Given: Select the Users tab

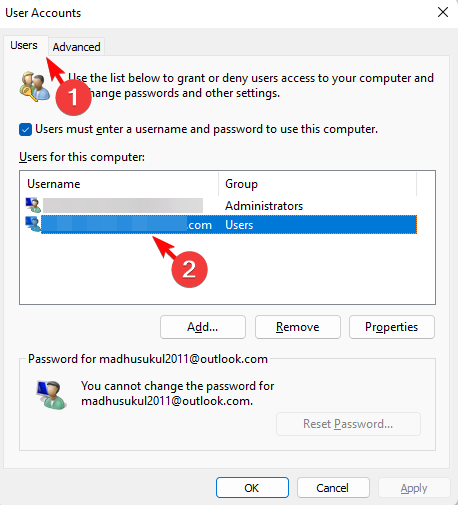Looking at the screenshot, I should coord(24,45).
